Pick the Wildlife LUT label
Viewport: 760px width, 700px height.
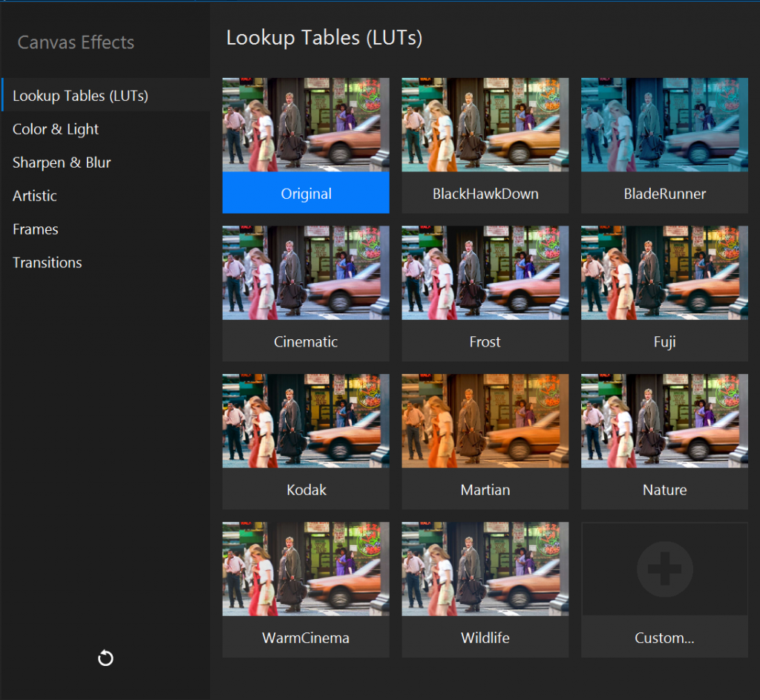485,637
